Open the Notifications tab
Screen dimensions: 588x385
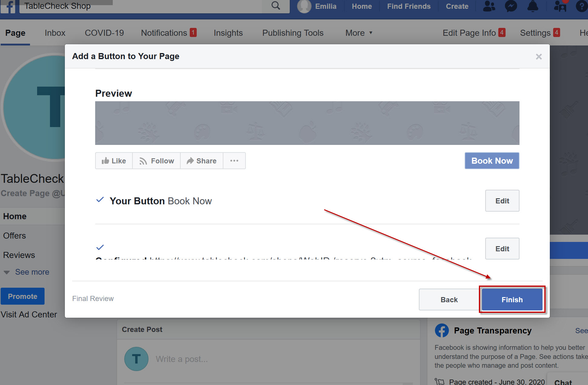pos(169,33)
